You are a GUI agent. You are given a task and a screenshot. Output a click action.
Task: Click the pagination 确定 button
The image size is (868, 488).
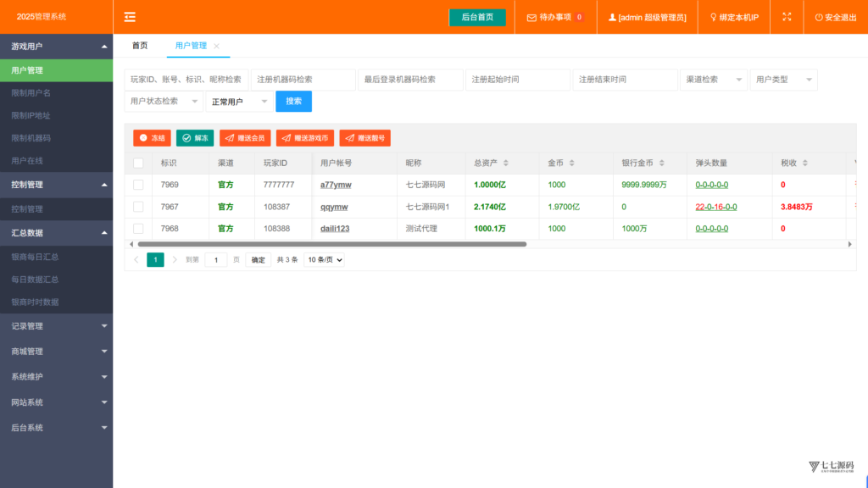[258, 259]
